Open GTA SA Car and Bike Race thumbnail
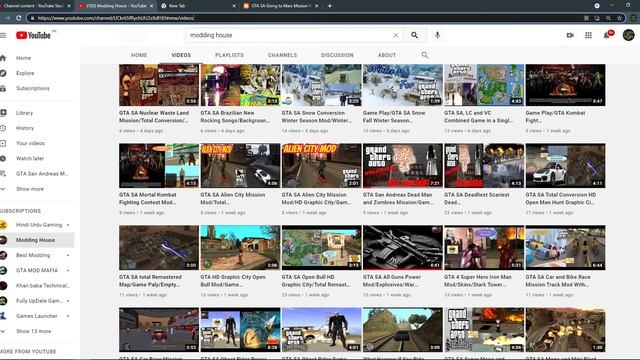The width and height of the screenshot is (640, 360). tap(565, 248)
